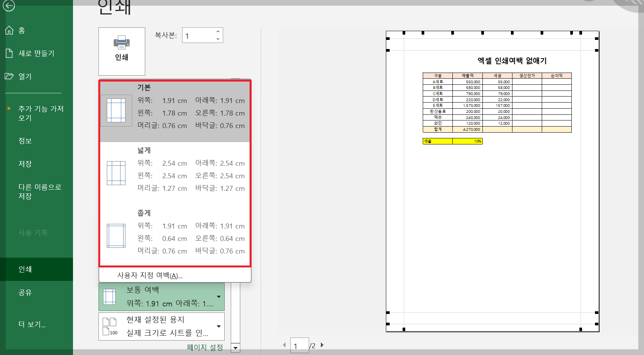This screenshot has width=644, height=355.
Task: Click the back arrow to exit Print view
Action: pos(8,6)
